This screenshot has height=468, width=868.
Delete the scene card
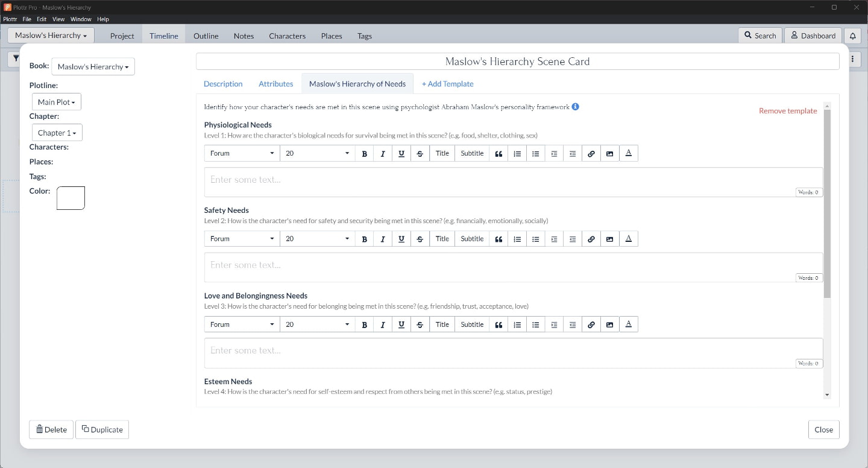[x=51, y=429]
